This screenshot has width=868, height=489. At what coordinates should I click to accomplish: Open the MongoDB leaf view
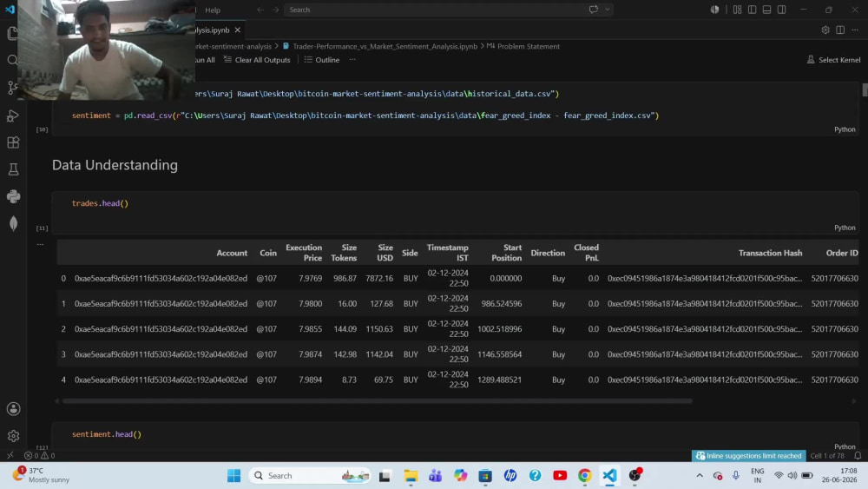(x=13, y=224)
